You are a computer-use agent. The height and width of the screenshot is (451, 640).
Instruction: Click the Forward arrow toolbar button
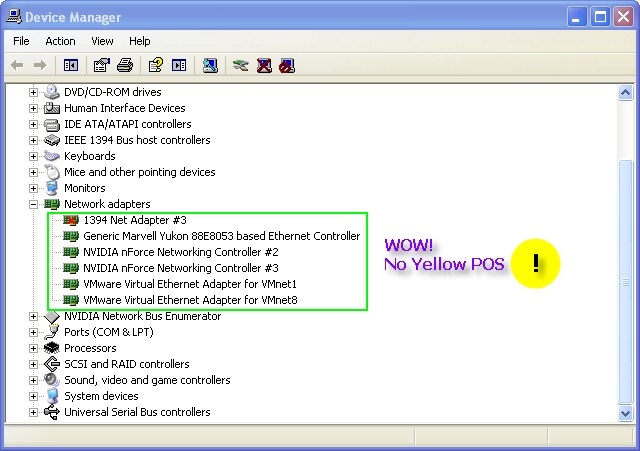pyautogui.click(x=40, y=65)
